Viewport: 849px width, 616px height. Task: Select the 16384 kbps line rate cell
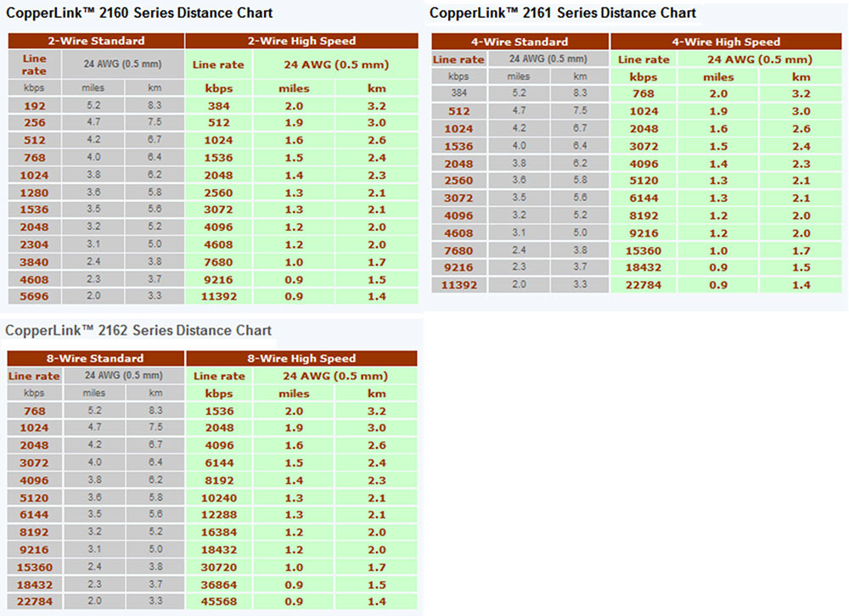pyautogui.click(x=219, y=533)
